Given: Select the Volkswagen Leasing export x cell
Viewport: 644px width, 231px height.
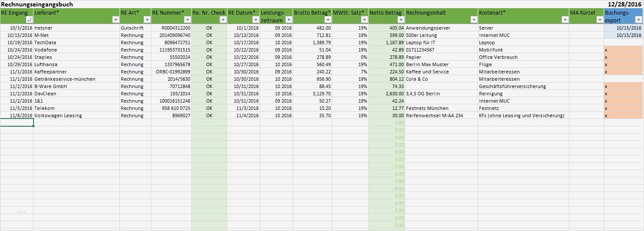Looking at the screenshot, I should (623, 115).
